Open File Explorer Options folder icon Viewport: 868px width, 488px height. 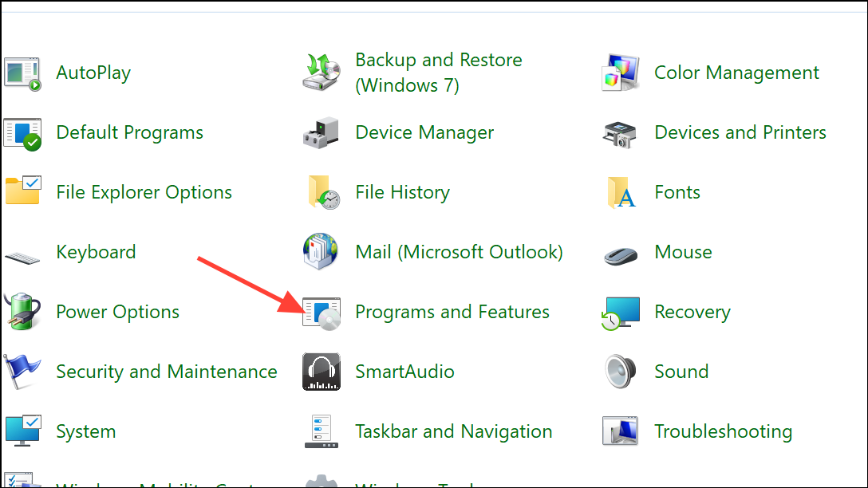23,191
